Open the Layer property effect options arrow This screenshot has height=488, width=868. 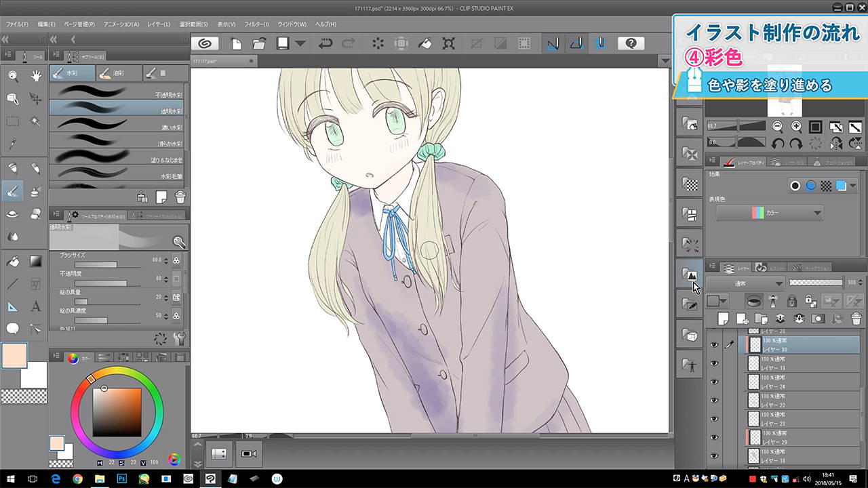point(853,186)
